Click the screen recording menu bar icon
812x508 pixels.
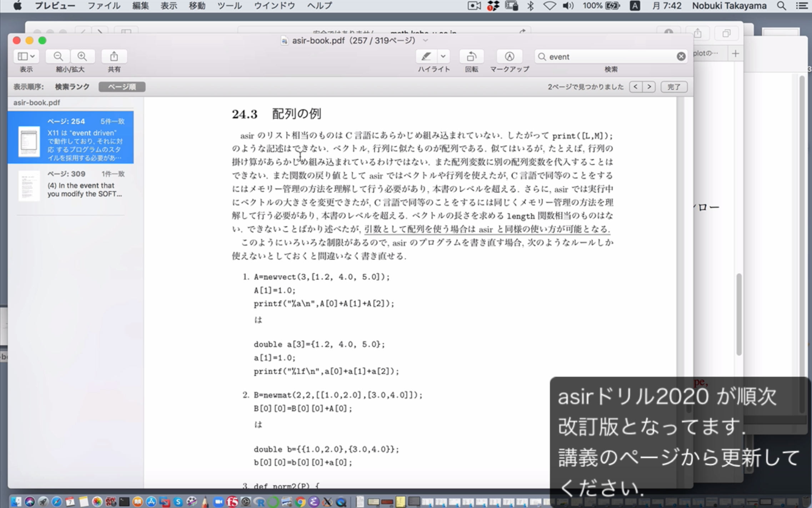(474, 6)
